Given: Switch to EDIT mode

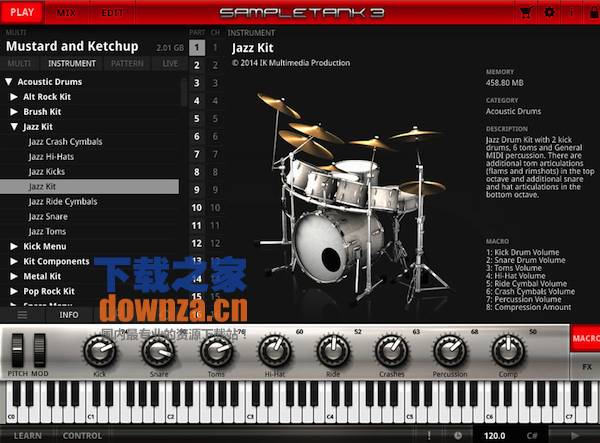Looking at the screenshot, I should [x=112, y=13].
